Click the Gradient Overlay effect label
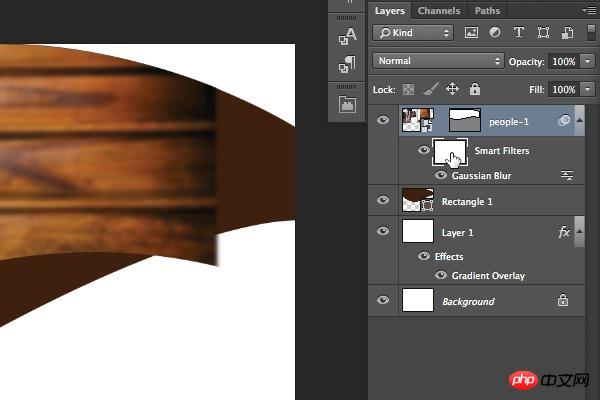600x400 pixels. point(488,276)
